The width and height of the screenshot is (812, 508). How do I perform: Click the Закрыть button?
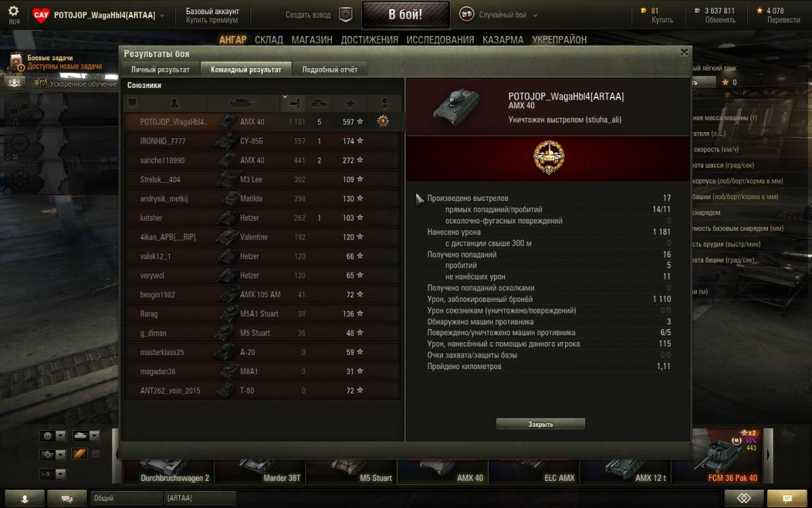click(541, 424)
